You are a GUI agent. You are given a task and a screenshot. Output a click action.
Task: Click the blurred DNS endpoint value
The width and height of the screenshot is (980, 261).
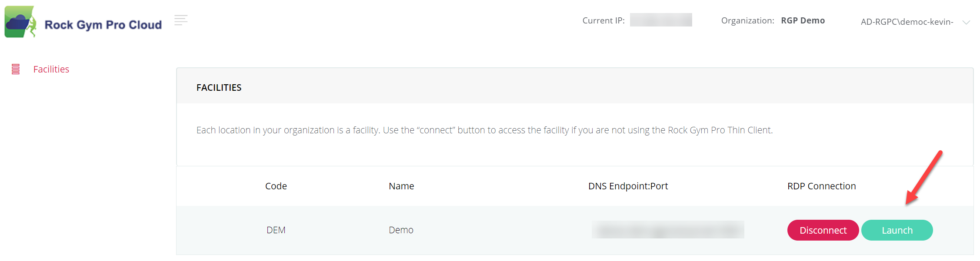point(668,230)
